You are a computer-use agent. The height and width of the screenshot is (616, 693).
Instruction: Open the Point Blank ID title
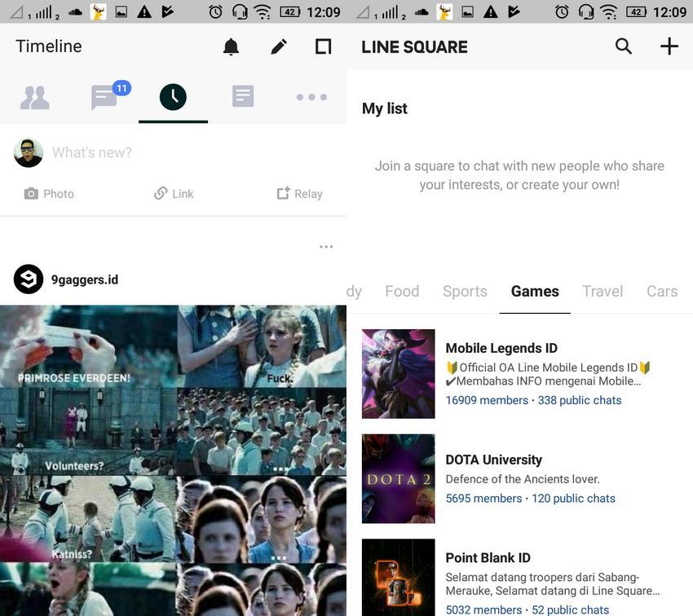click(x=488, y=557)
